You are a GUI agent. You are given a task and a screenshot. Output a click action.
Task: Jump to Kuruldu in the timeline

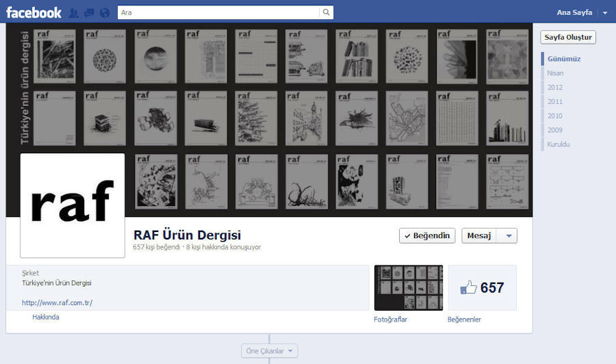pos(559,144)
